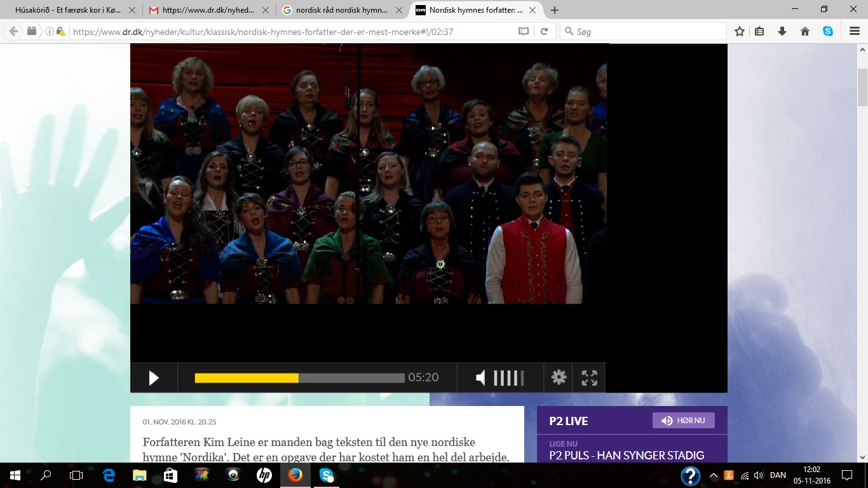Open Skype from the taskbar

click(x=326, y=475)
